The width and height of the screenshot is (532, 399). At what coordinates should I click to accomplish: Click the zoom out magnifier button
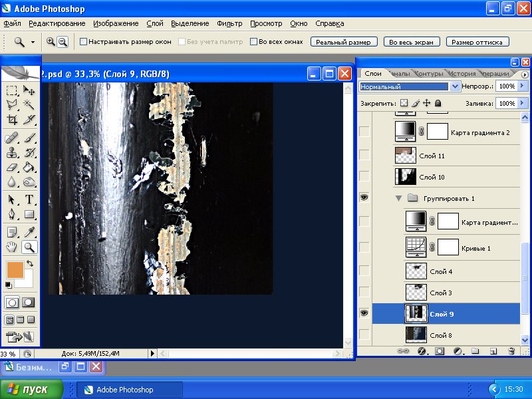(x=63, y=41)
